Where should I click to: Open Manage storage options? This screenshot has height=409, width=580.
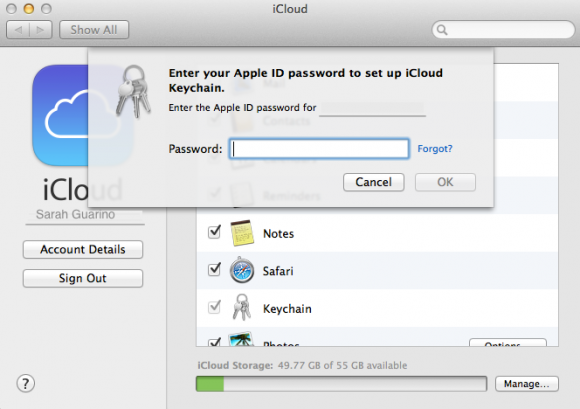click(x=527, y=384)
